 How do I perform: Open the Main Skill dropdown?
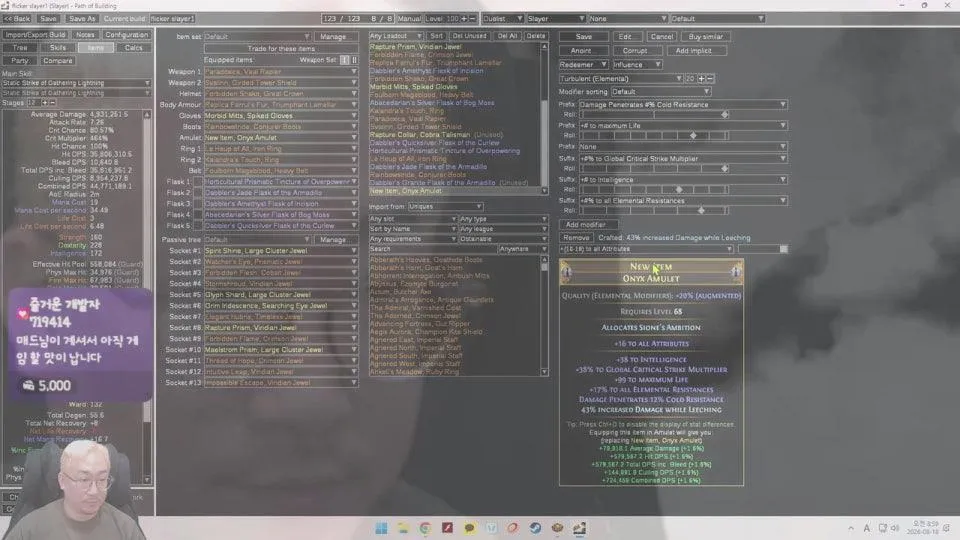(x=76, y=83)
